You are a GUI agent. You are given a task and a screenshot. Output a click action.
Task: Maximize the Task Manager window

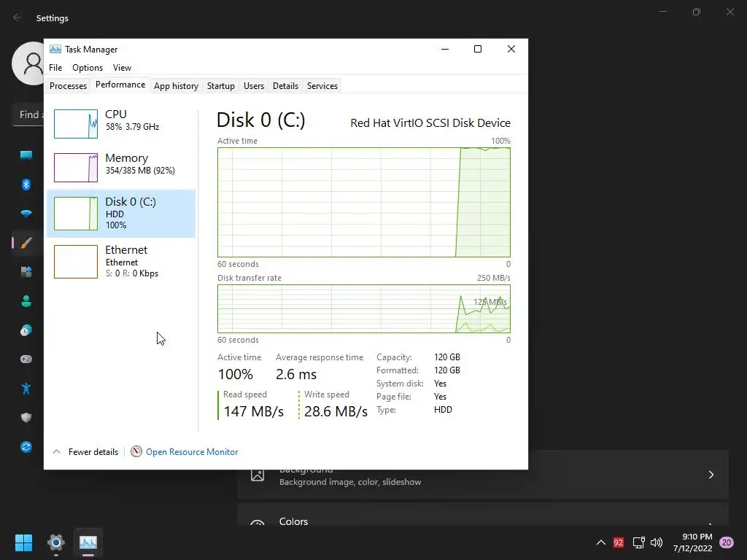(478, 49)
